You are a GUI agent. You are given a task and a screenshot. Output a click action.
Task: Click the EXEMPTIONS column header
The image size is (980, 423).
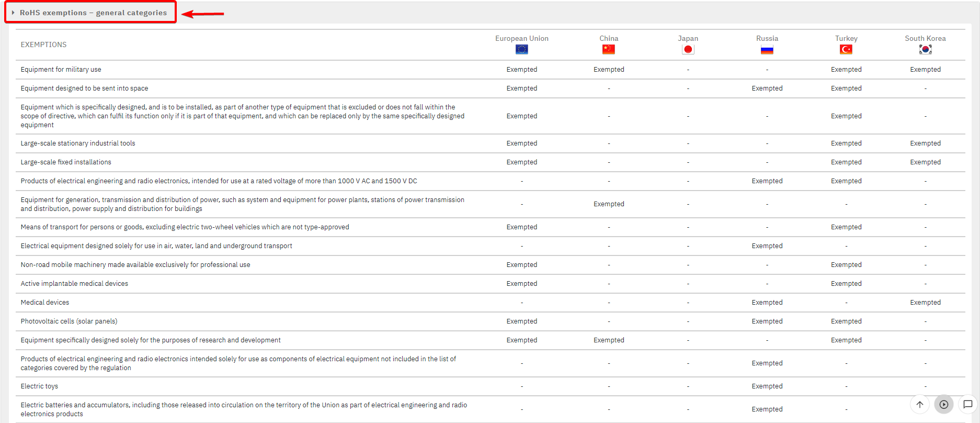pos(43,44)
